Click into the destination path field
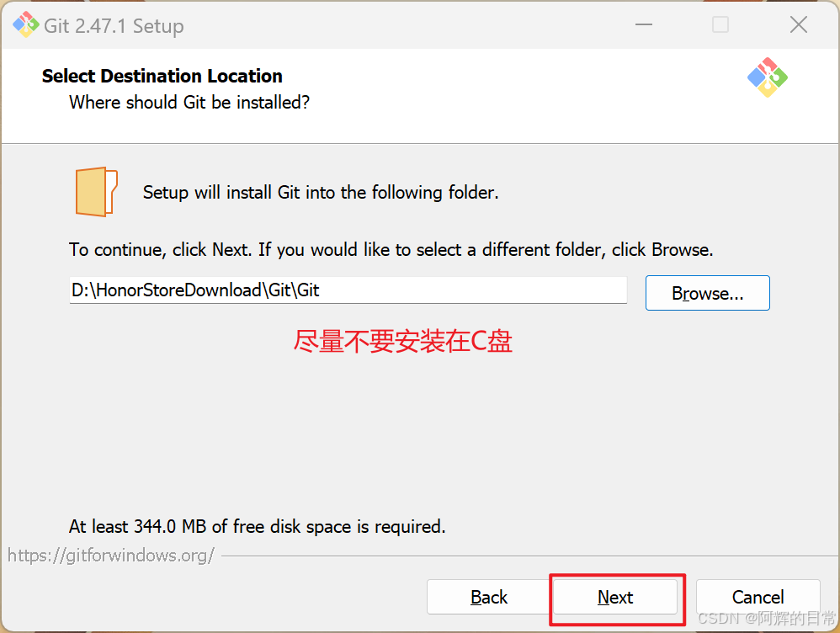The image size is (840, 633). [348, 290]
